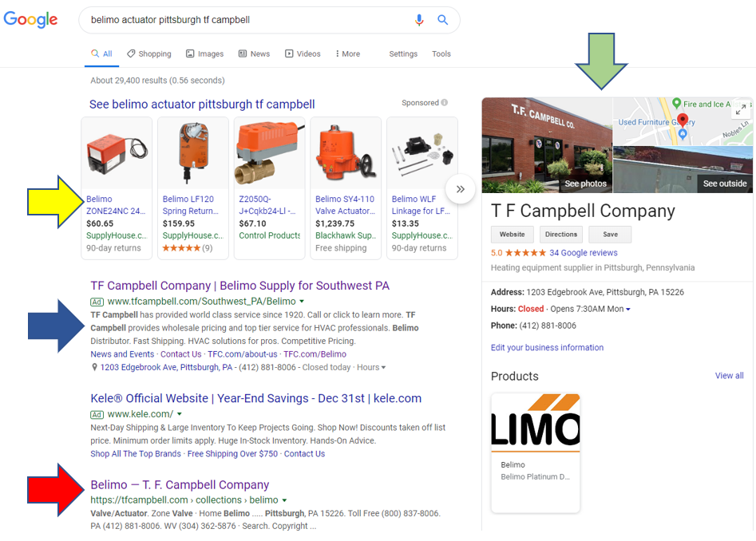The height and width of the screenshot is (541, 756).
Task: Advance shopping carousel with double-chevron button
Action: [x=461, y=189]
